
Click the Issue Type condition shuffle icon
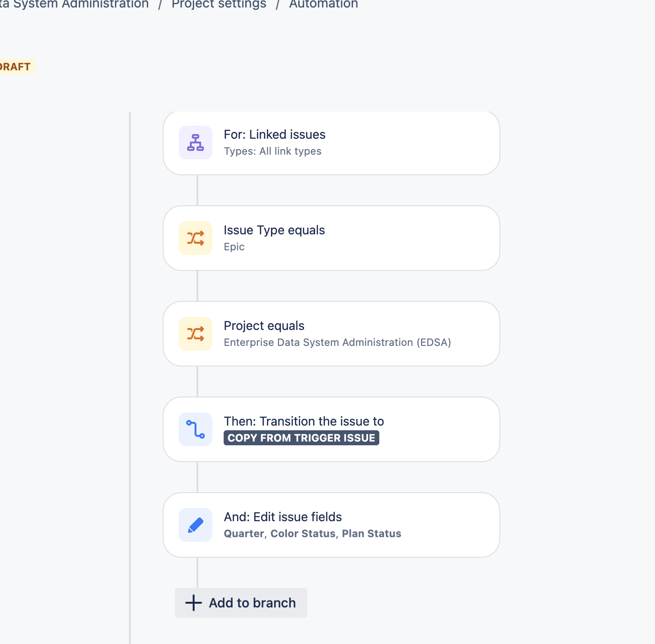pyautogui.click(x=196, y=238)
